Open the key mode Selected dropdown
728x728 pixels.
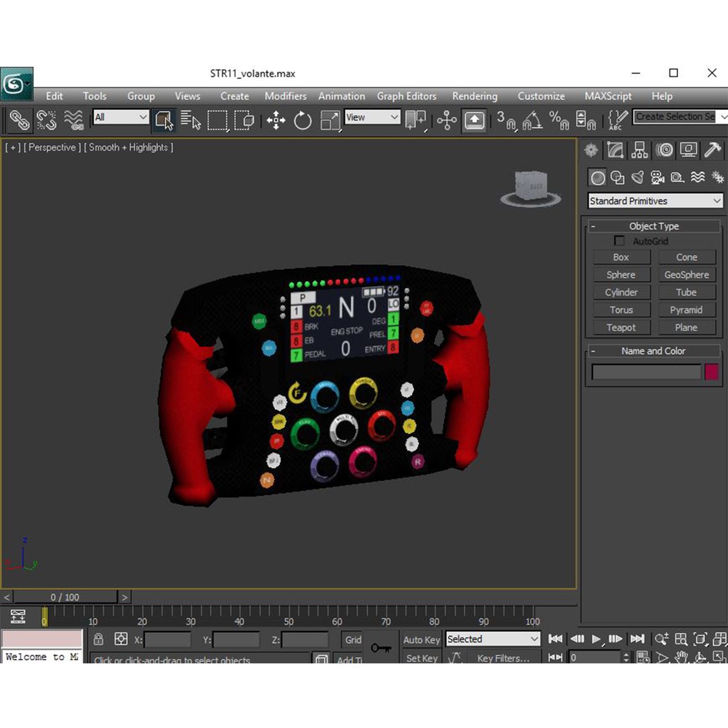[x=493, y=639]
